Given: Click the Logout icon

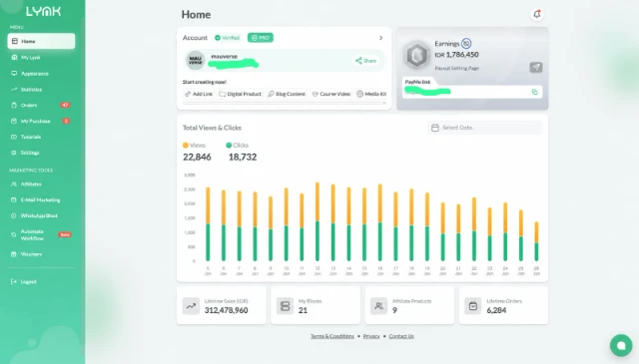Looking at the screenshot, I should point(14,281).
